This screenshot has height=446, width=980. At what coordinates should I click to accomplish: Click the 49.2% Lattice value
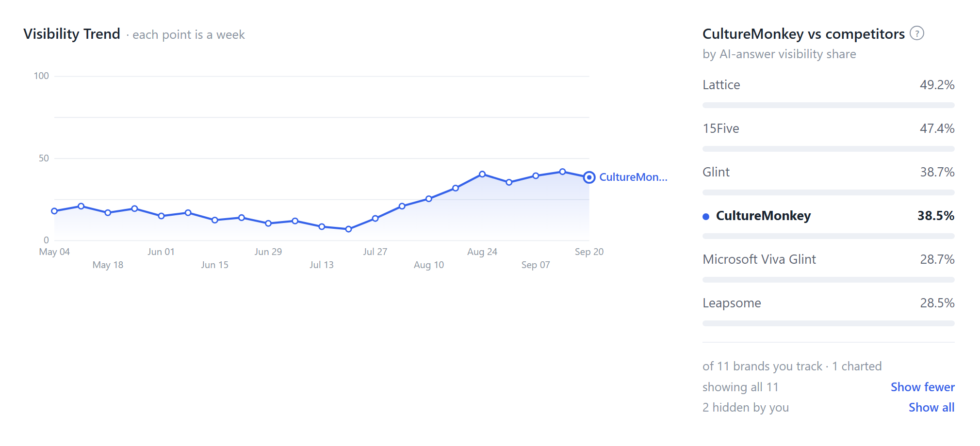pos(937,85)
